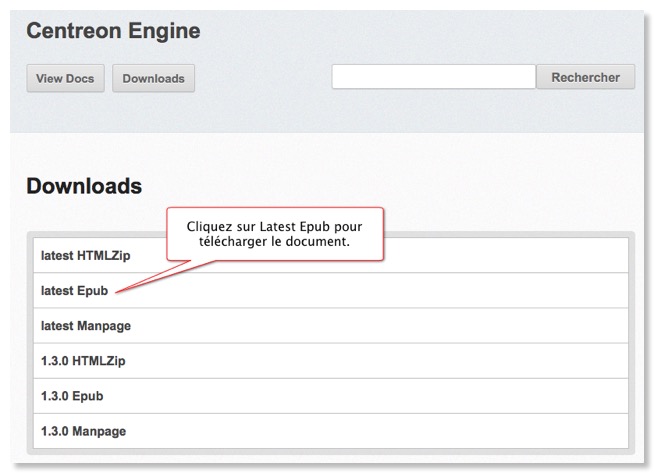This screenshot has height=473, width=654.
Task: Choose the 1.3.0 Manpage download
Action: tap(83, 431)
